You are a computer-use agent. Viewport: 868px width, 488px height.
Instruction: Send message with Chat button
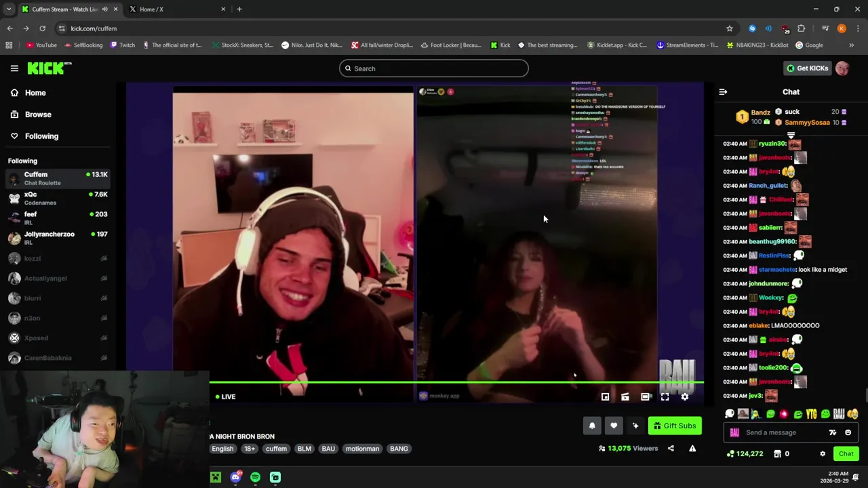[x=846, y=454]
